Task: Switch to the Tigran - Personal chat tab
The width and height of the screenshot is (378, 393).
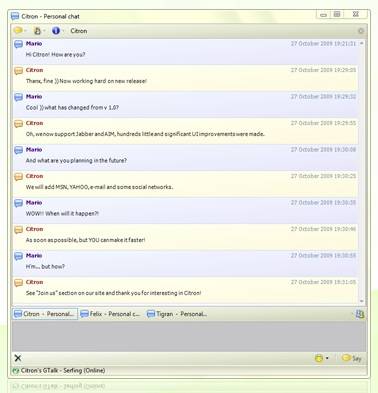Action: coord(177,314)
